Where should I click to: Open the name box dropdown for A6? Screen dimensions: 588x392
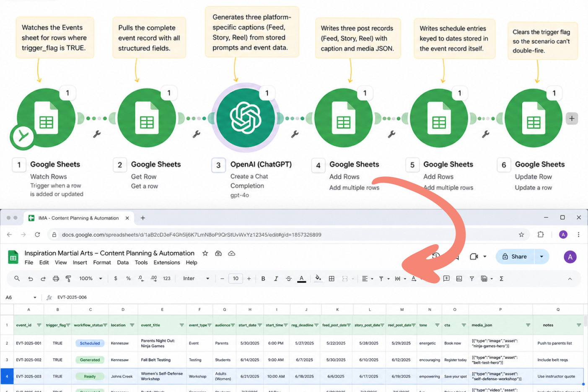35,297
